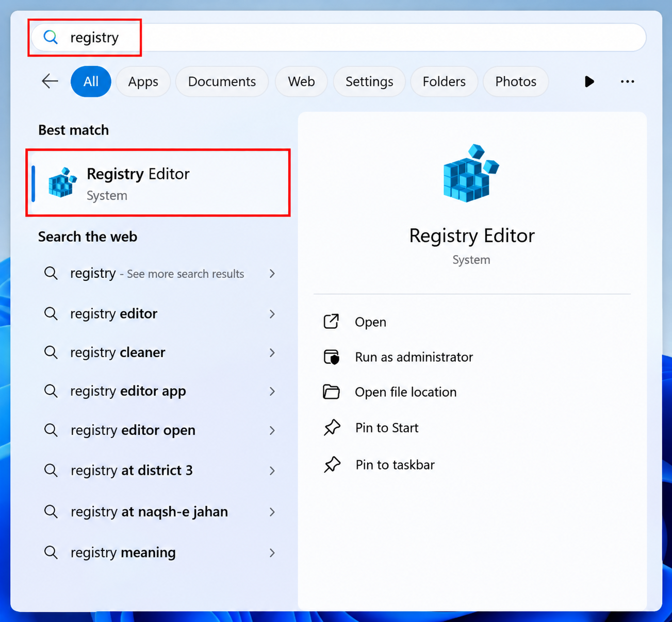Switch to the Documents filter tab
Screen dimensions: 672x622
point(222,81)
